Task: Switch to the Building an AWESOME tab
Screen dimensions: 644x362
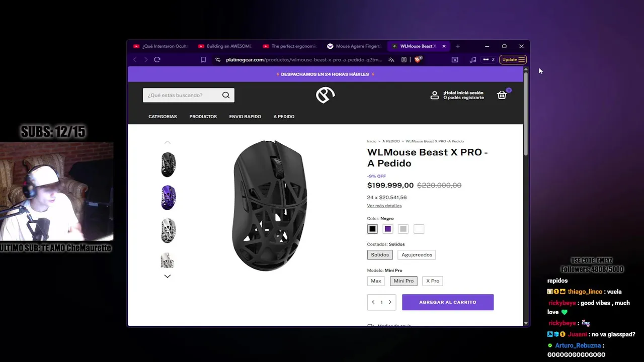Action: pos(224,46)
